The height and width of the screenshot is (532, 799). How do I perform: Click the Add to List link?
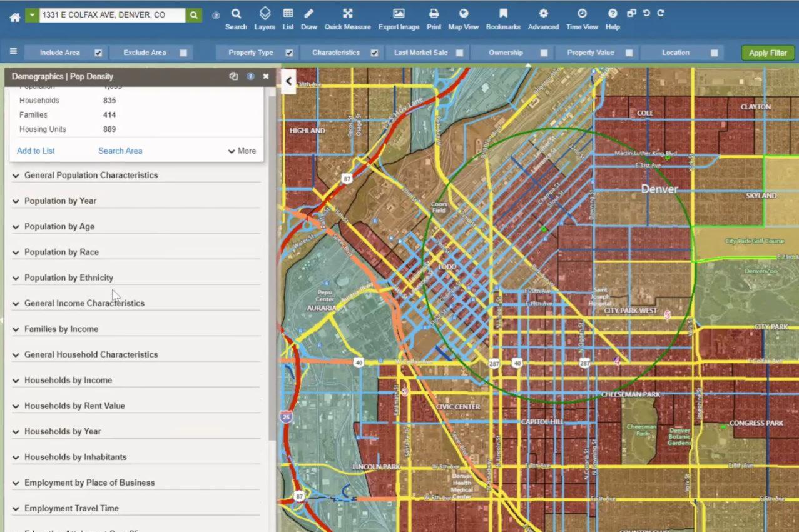[x=35, y=151]
